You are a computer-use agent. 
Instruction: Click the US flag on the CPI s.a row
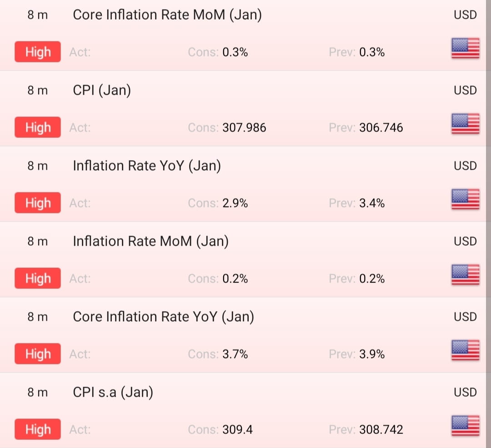(465, 426)
